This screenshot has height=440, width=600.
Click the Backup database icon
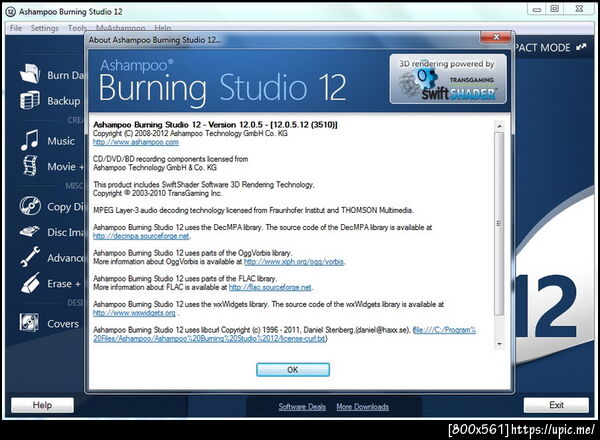pyautogui.click(x=30, y=100)
